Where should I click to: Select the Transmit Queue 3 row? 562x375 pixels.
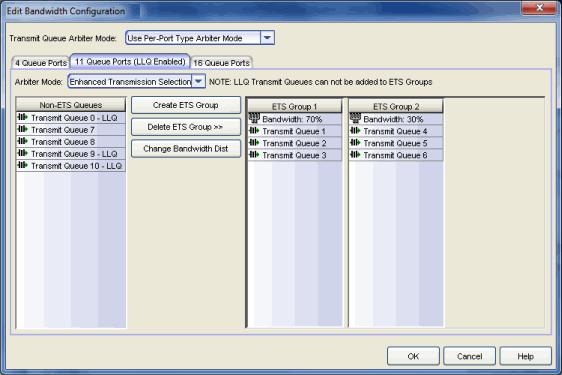(295, 155)
